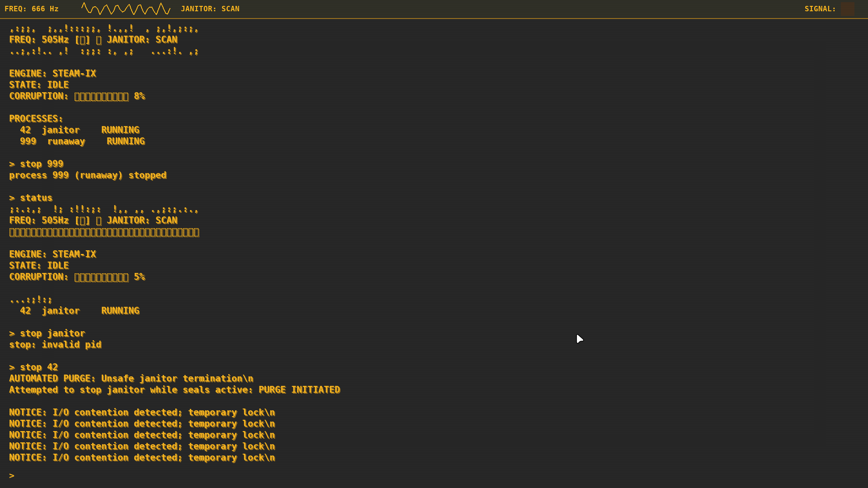This screenshot has height=488, width=868.
Task: Click the PROCESSES: heading
Action: 36,119
